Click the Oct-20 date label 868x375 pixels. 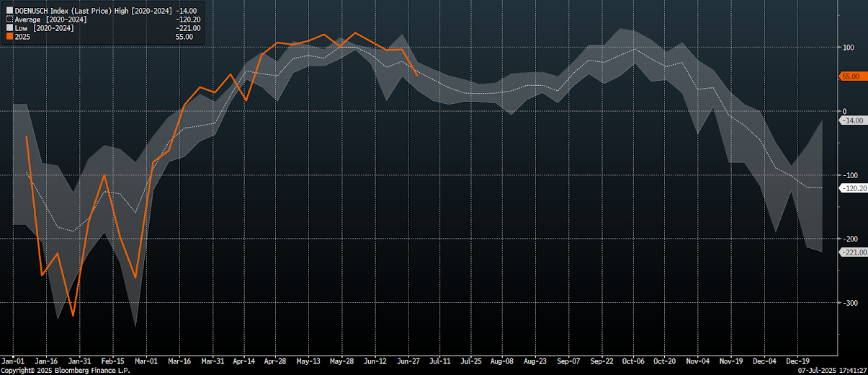click(x=663, y=361)
